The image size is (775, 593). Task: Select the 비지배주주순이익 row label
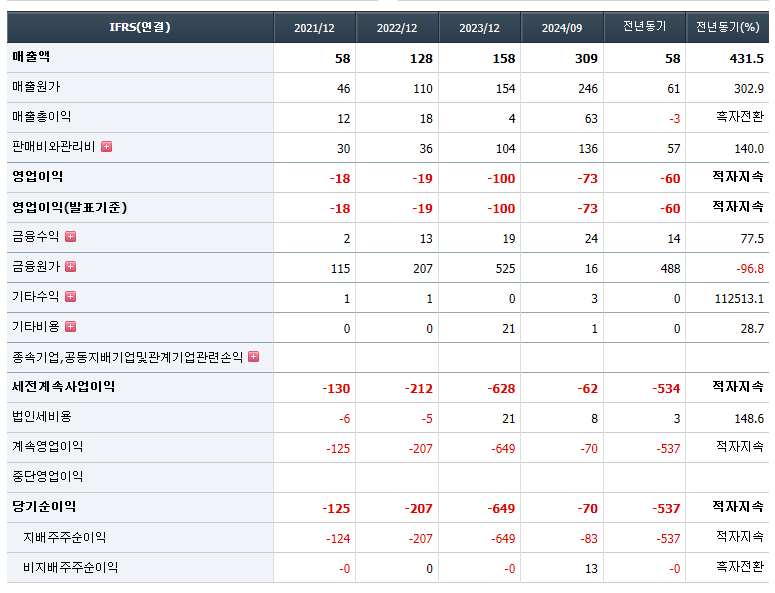tap(71, 567)
